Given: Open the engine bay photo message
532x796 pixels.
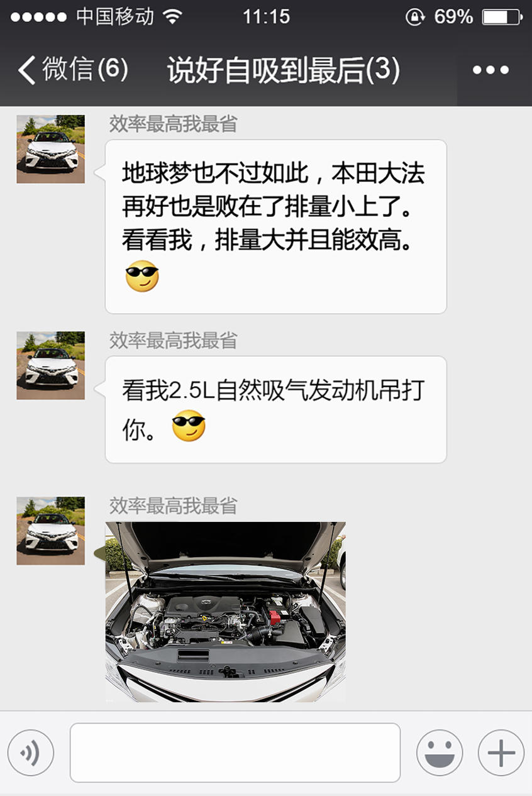Looking at the screenshot, I should (x=225, y=612).
